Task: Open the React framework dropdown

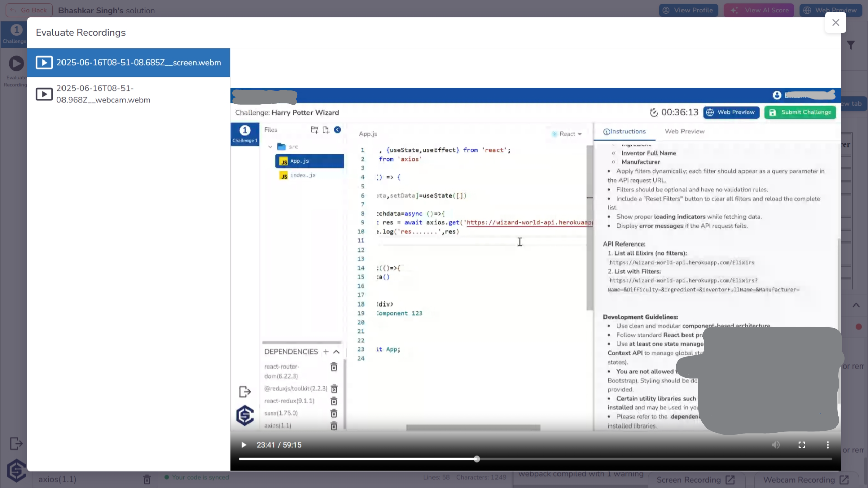Action: point(567,134)
